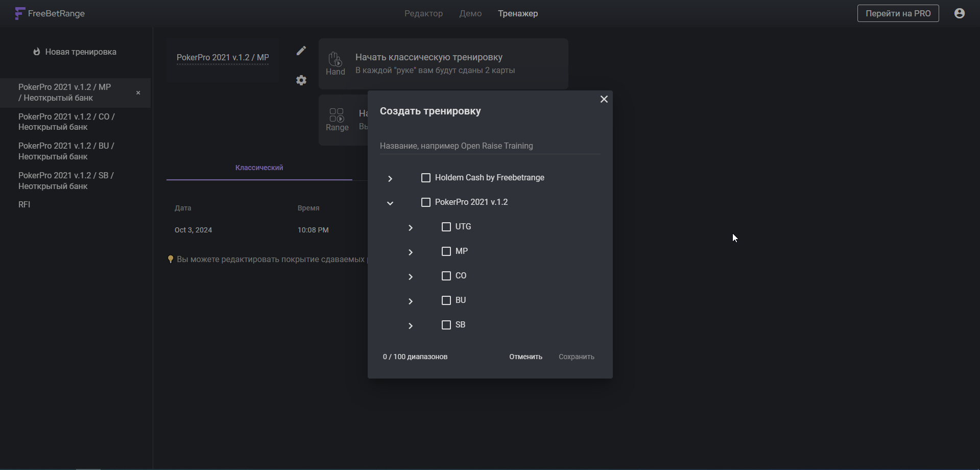Screen dimensions: 980x470
Task: Click Перейти на PRO button
Action: 898,13
